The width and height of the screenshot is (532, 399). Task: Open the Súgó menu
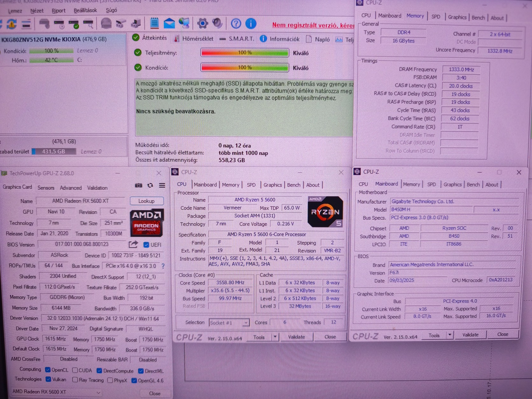click(x=111, y=10)
